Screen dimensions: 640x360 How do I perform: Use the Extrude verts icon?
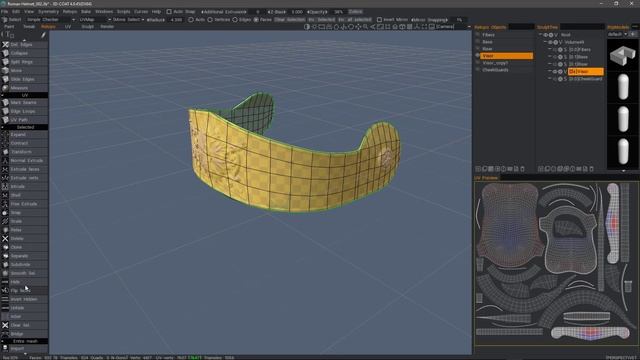[5, 178]
